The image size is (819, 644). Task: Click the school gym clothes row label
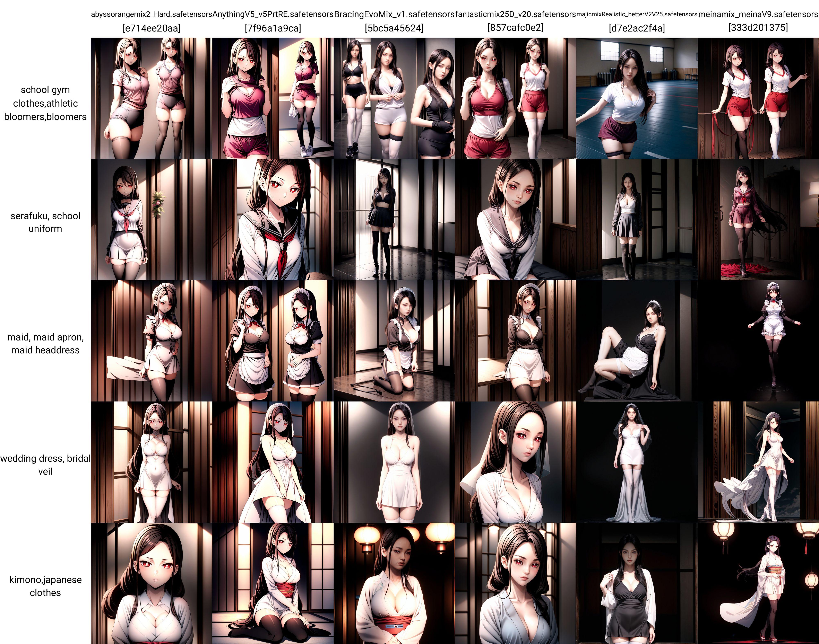45,103
